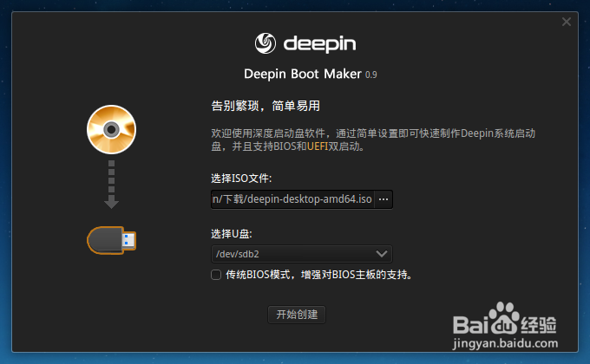
Task: Click the 0.9 version number
Action: [x=371, y=75]
